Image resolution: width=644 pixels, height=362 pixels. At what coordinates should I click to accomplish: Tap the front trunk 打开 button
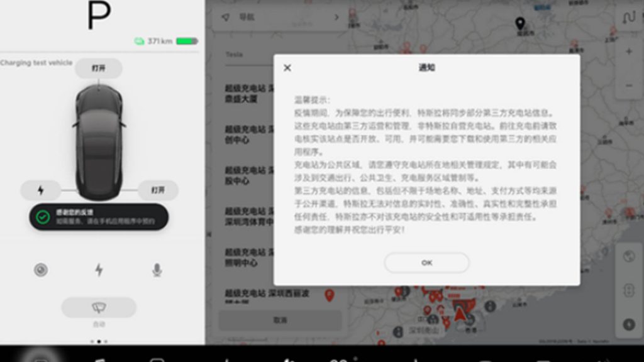99,68
